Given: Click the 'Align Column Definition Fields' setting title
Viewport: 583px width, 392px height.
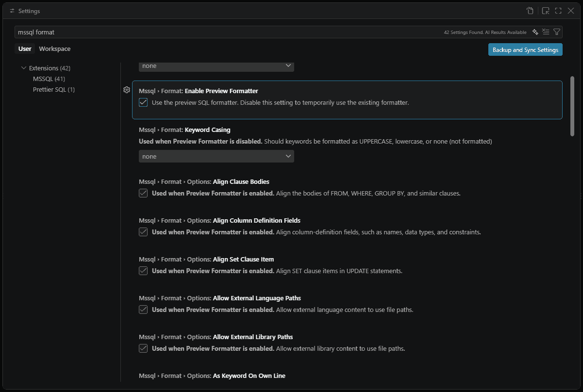Looking at the screenshot, I should (257, 220).
